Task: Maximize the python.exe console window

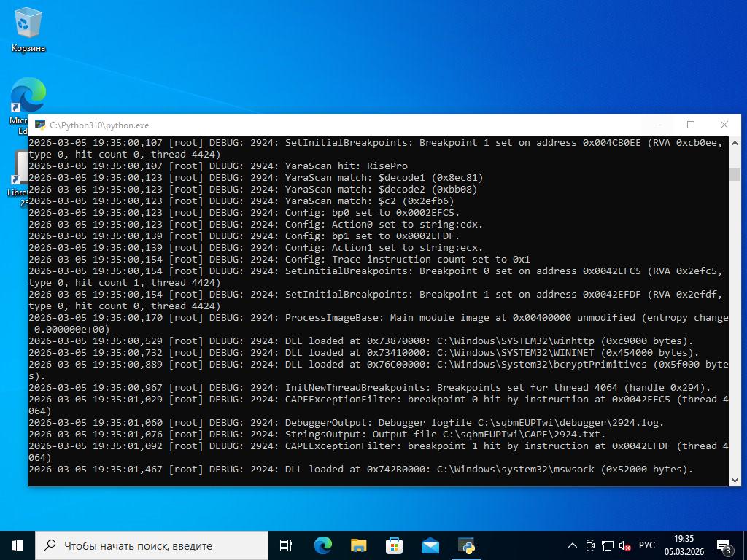Action: pos(691,125)
